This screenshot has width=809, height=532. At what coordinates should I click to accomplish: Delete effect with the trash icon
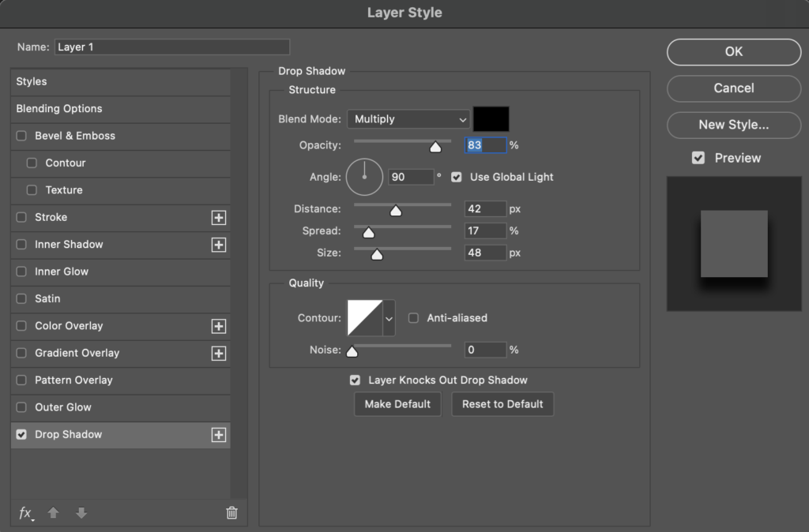click(231, 512)
